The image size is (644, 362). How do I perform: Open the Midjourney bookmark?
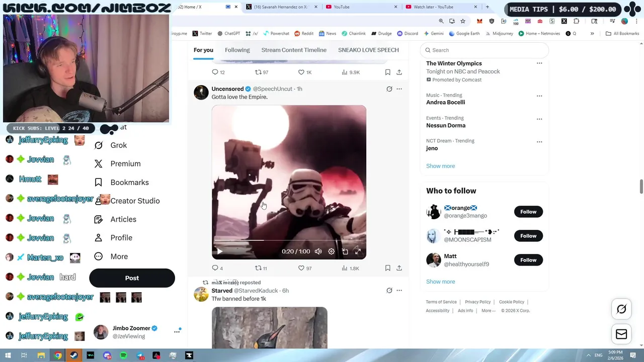point(499,34)
